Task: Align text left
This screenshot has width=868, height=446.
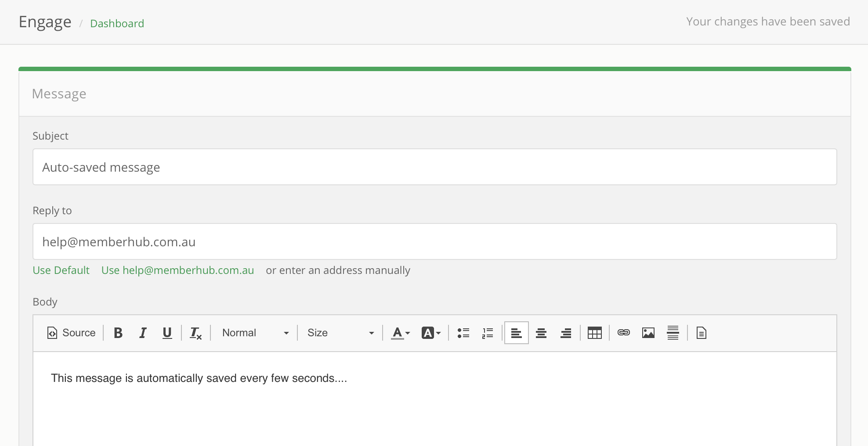Action: [517, 333]
